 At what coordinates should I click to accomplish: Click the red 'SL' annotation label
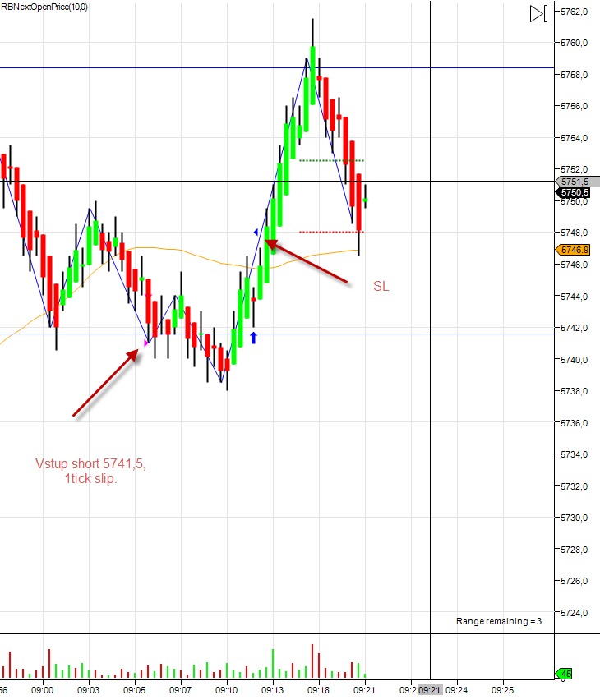coord(381,286)
